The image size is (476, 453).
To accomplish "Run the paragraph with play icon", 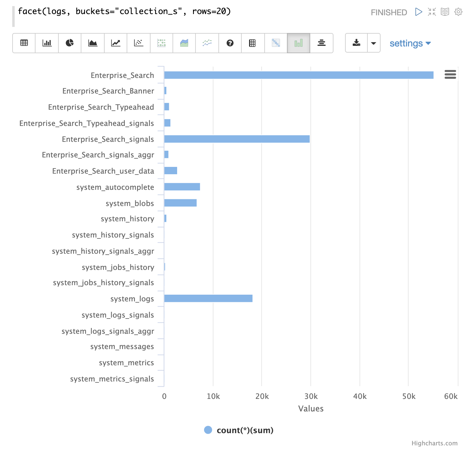I will coord(418,12).
